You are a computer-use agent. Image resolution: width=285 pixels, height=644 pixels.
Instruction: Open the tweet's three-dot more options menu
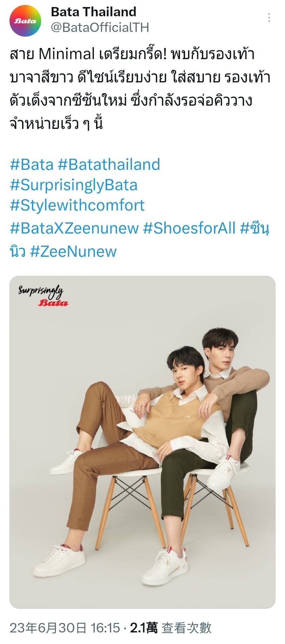(270, 18)
